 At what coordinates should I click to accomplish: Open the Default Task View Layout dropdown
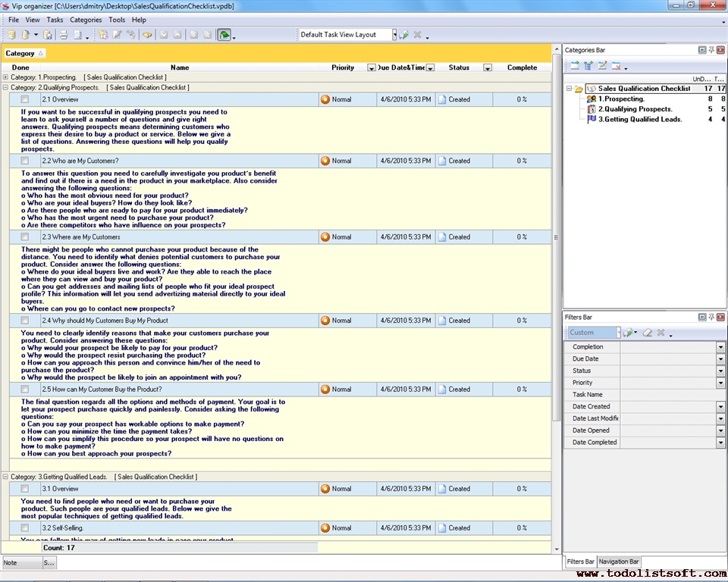[394, 35]
